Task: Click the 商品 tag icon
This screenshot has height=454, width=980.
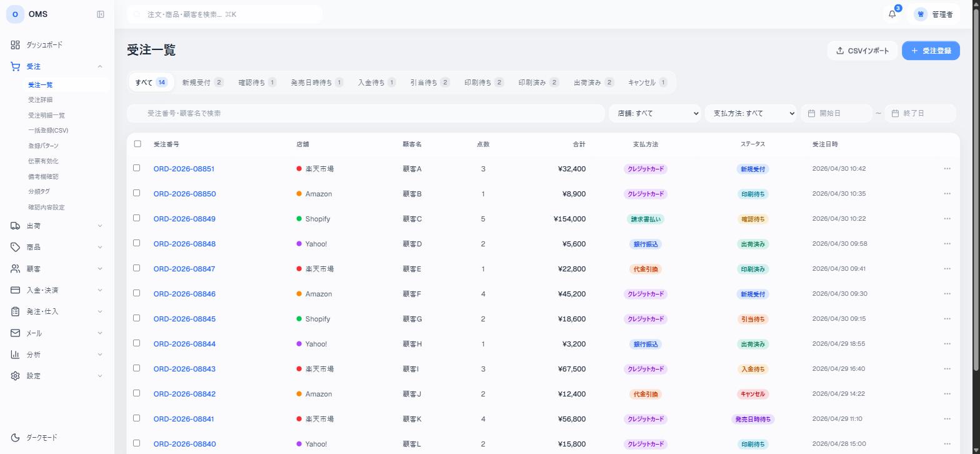Action: tap(15, 247)
